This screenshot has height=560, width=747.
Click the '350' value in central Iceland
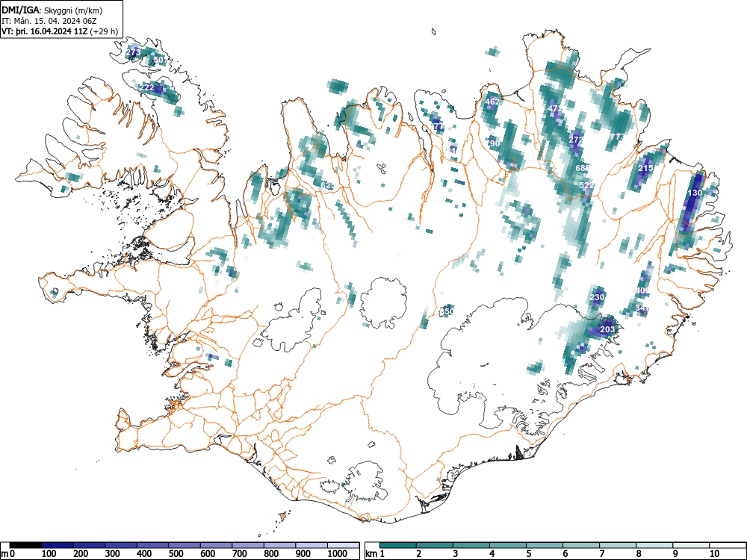tap(447, 311)
